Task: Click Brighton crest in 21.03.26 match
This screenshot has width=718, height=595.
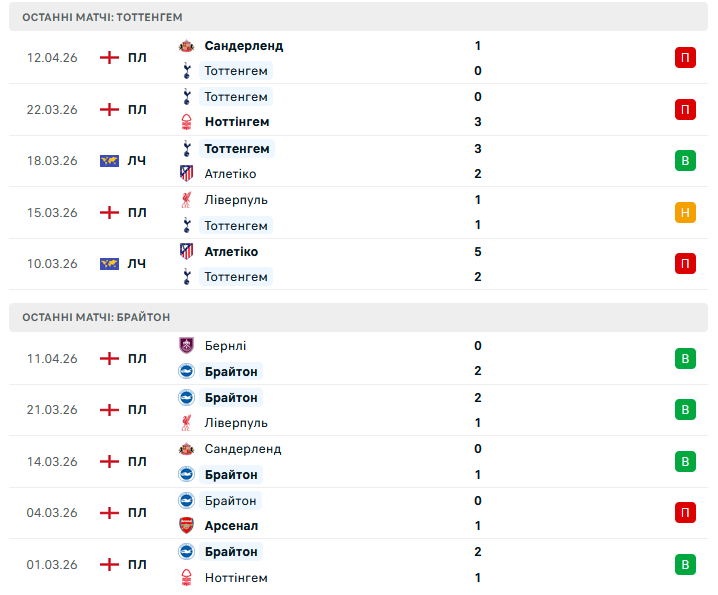Action: coord(186,397)
